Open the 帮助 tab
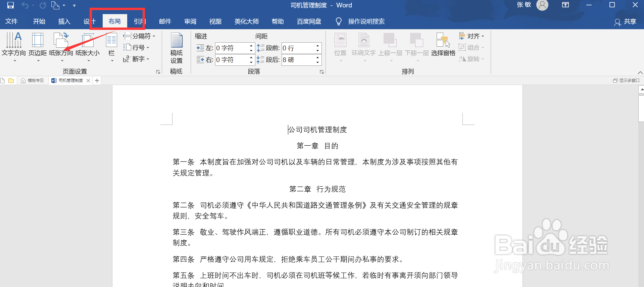The width and height of the screenshot is (644, 287). click(278, 21)
